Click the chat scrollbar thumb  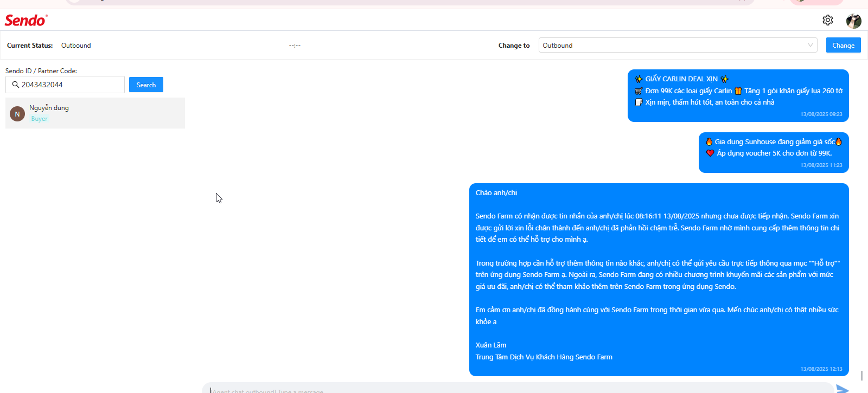coord(861,375)
